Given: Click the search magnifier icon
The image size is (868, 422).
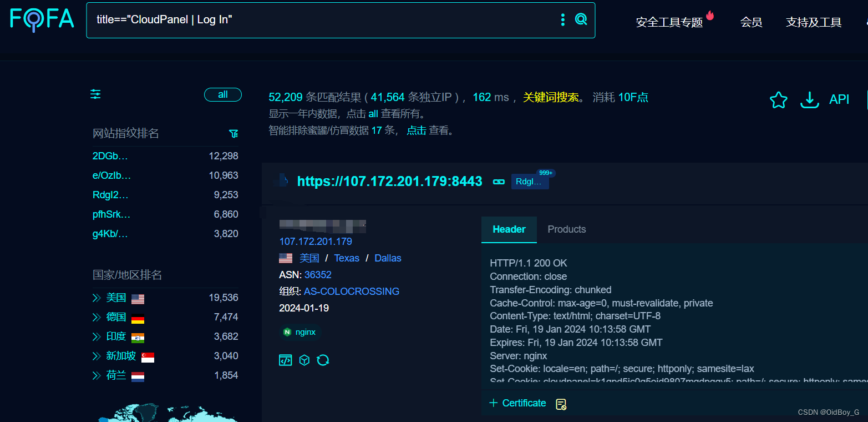Looking at the screenshot, I should tap(581, 20).
